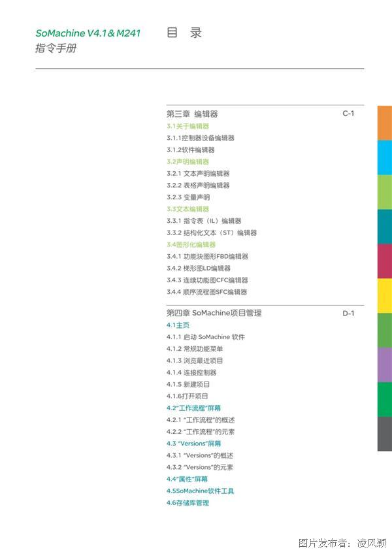Select '3.1.2软件编辑器' entry
392x554 pixels.
click(x=191, y=150)
